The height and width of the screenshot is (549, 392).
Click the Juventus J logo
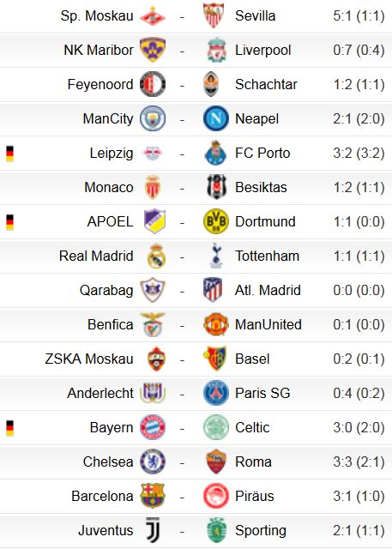click(x=153, y=530)
